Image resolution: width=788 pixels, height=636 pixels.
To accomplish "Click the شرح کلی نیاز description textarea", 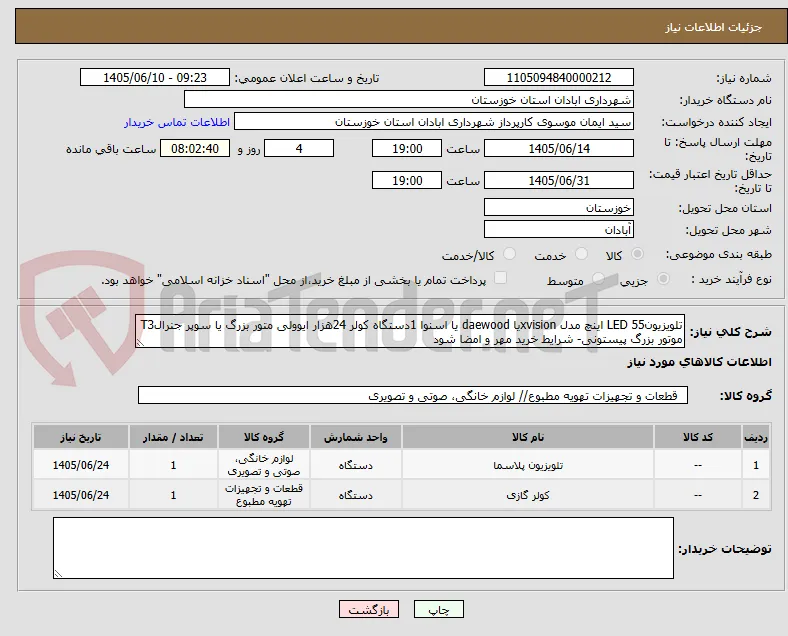I will (x=410, y=332).
